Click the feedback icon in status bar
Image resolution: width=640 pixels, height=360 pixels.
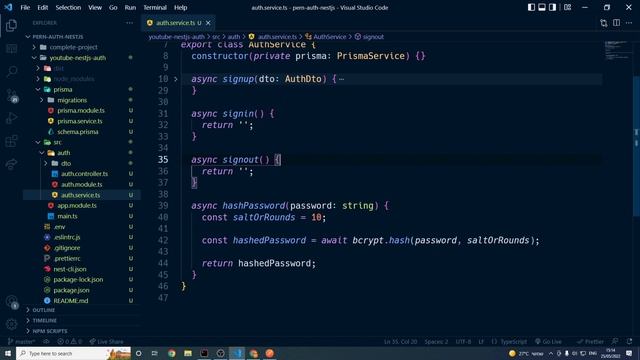point(615,342)
